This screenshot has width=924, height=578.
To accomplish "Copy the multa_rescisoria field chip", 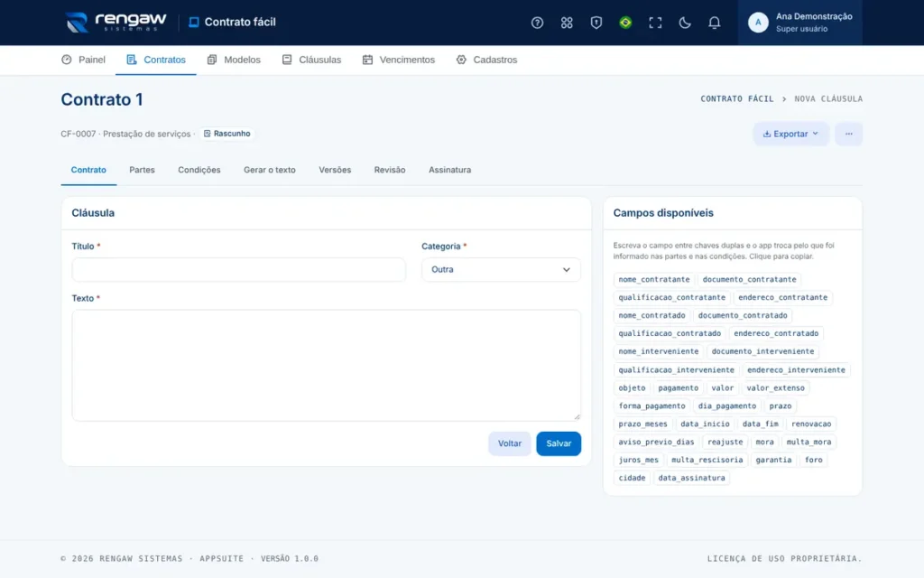I will [707, 460].
